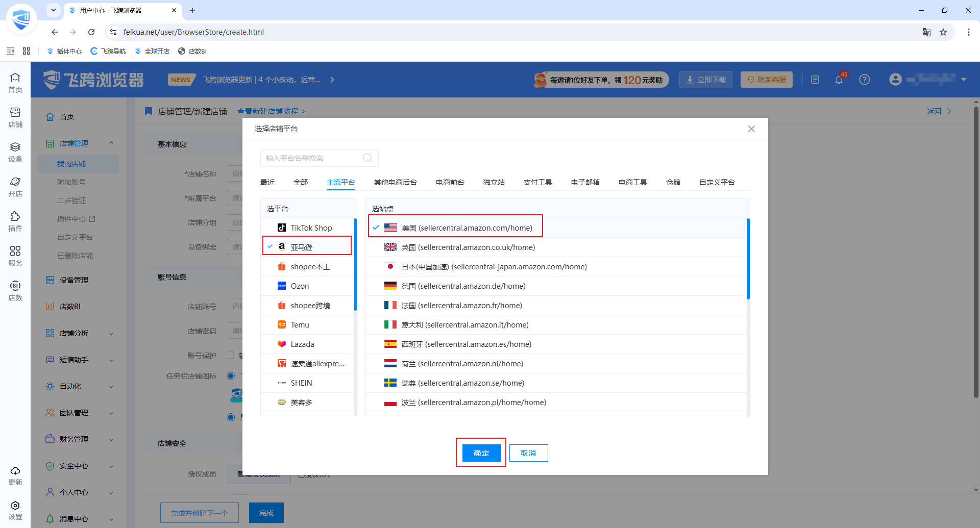
Task: Click the 取消 cancel button
Action: pyautogui.click(x=528, y=453)
